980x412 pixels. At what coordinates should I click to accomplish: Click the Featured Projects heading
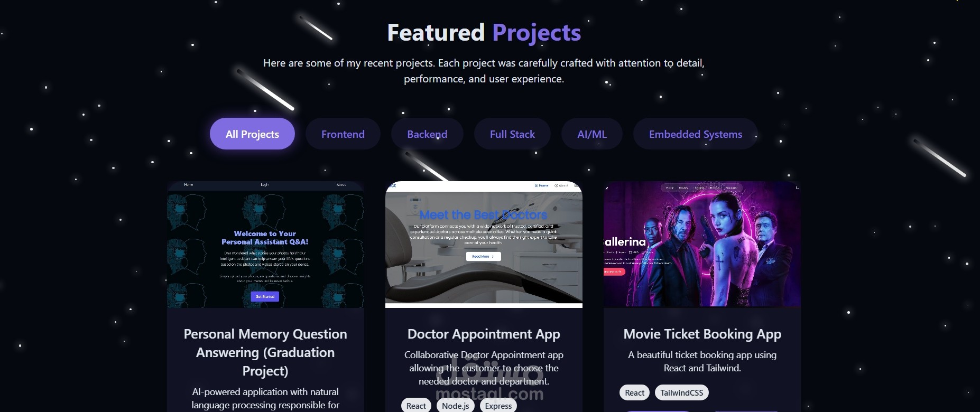point(484,32)
